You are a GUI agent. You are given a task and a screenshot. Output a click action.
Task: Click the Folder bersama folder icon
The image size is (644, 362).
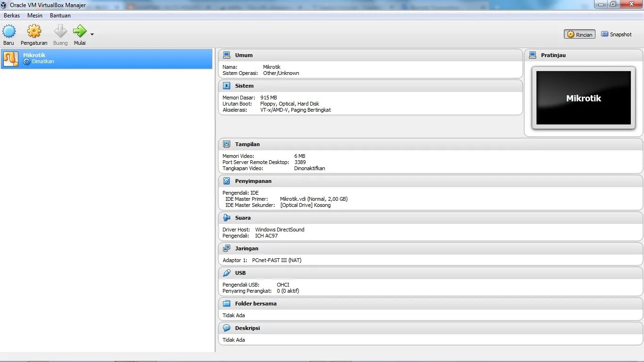pos(227,304)
